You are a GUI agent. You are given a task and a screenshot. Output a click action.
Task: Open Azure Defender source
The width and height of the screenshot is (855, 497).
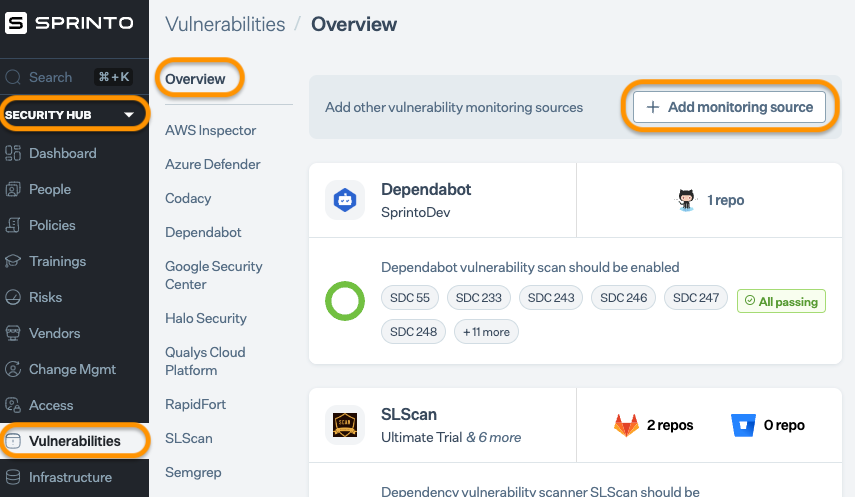click(x=213, y=164)
